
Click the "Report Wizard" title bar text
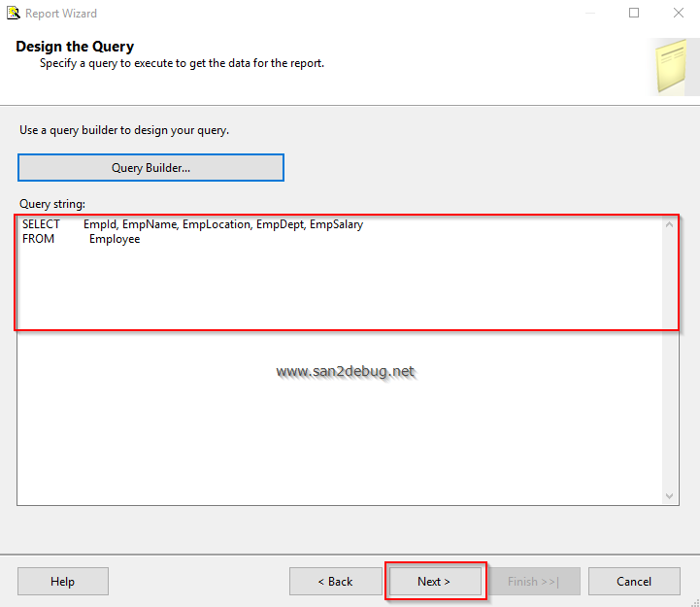coord(61,14)
